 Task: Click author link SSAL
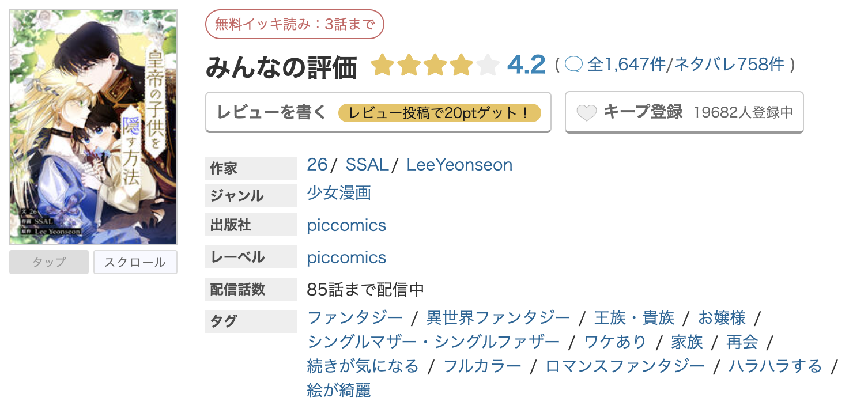367,165
